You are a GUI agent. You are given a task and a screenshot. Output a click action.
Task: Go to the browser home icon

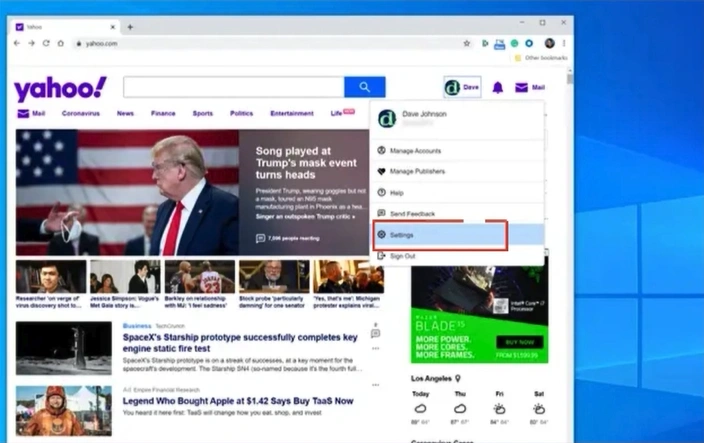click(61, 44)
